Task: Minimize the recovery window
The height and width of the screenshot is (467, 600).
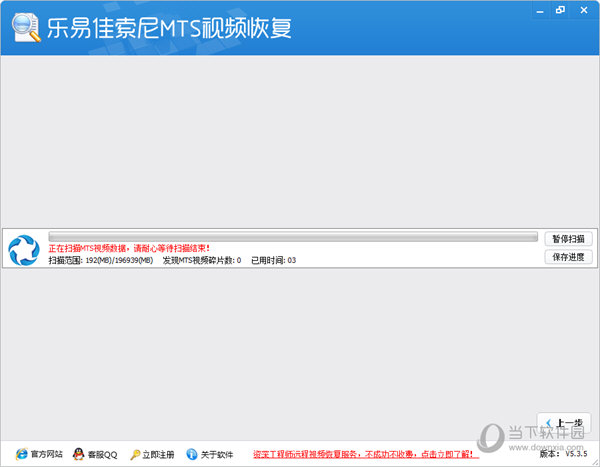Action: 540,11
